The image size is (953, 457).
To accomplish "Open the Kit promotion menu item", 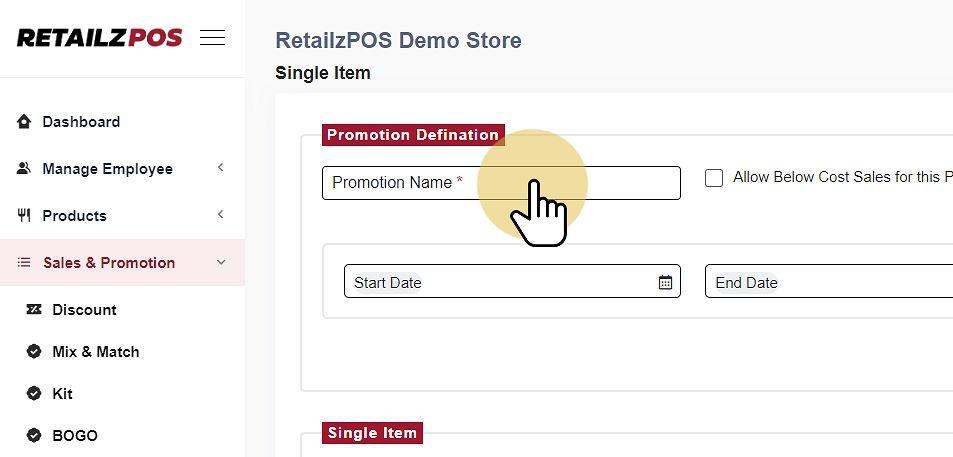I will point(62,394).
